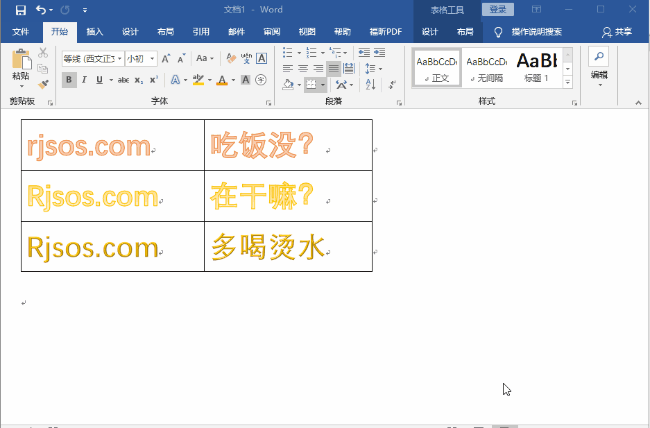Open the text effects glowing A icon
The height and width of the screenshot is (428, 650).
pyautogui.click(x=175, y=80)
